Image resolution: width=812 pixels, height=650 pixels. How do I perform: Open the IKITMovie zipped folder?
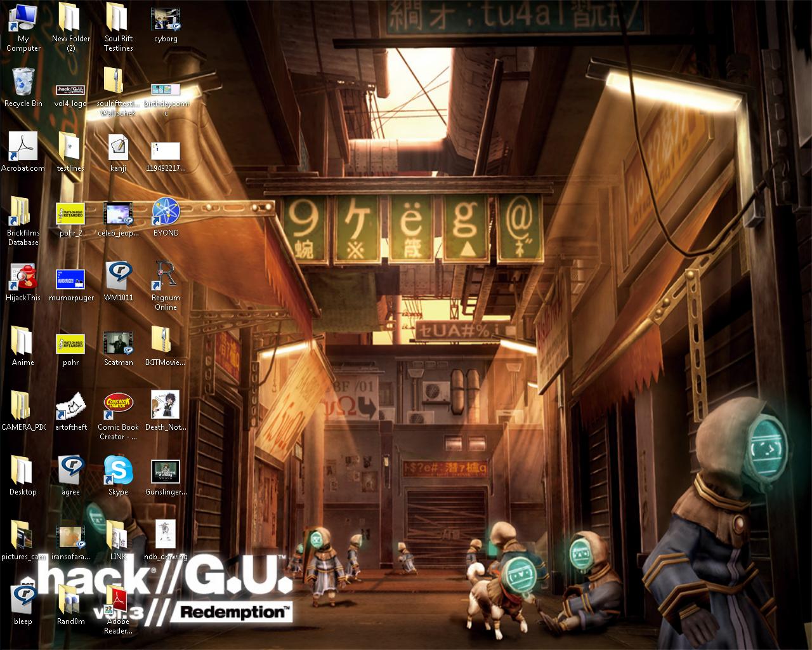click(x=166, y=343)
